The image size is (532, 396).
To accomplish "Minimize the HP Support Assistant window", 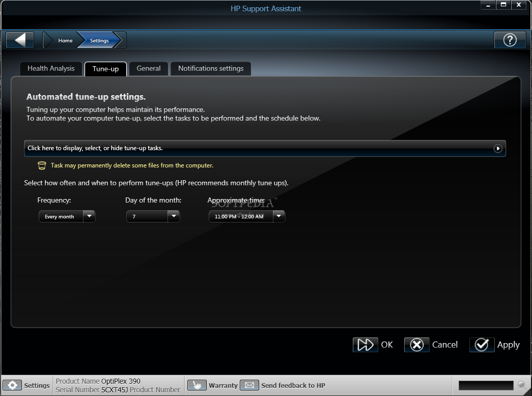I will [x=488, y=5].
